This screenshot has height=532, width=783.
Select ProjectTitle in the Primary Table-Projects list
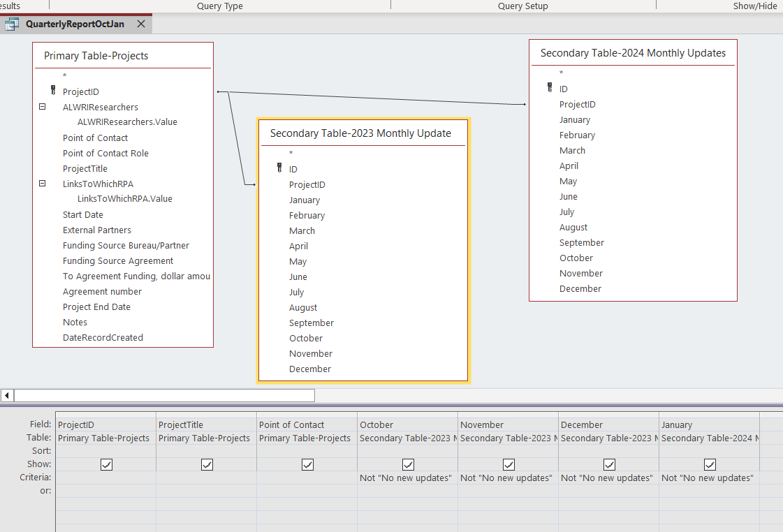point(85,169)
